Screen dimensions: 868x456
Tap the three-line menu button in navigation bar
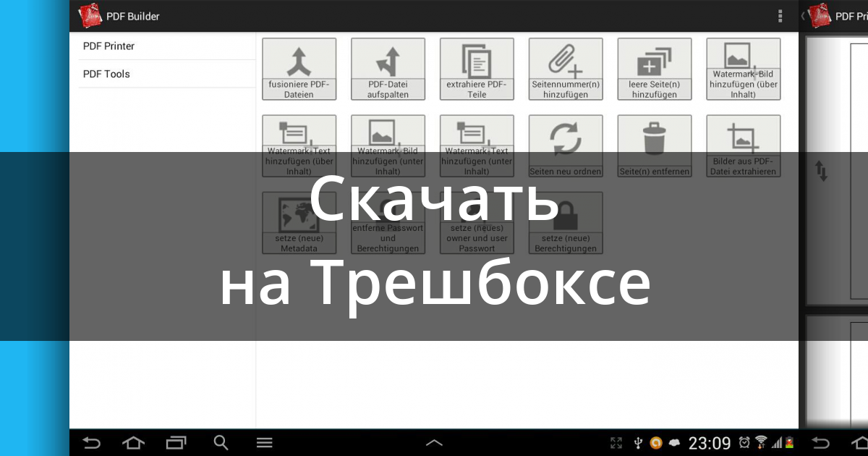coord(265,443)
